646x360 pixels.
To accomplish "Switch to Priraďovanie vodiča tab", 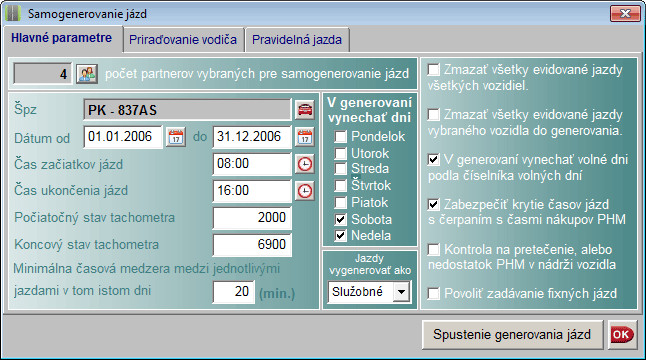I will [183, 40].
